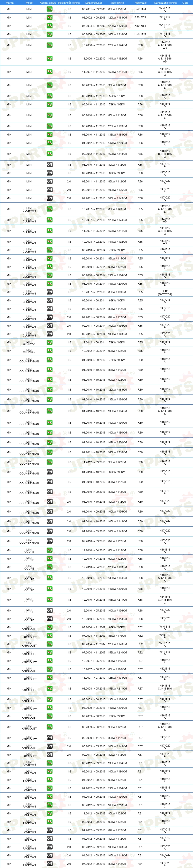Viewport: 193px width, 868px height.
Task: Click petrol icon in Kabriolet 66kW / 90KM row
Action: click(x=50, y=627)
